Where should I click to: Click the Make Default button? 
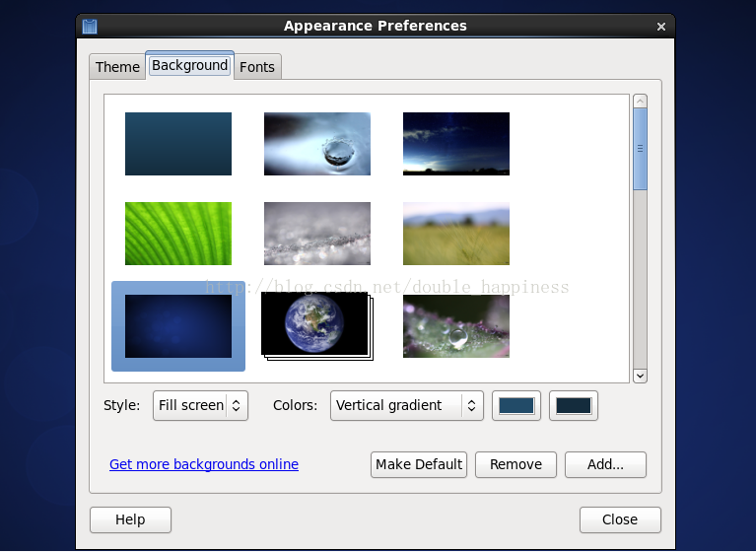pyautogui.click(x=419, y=464)
